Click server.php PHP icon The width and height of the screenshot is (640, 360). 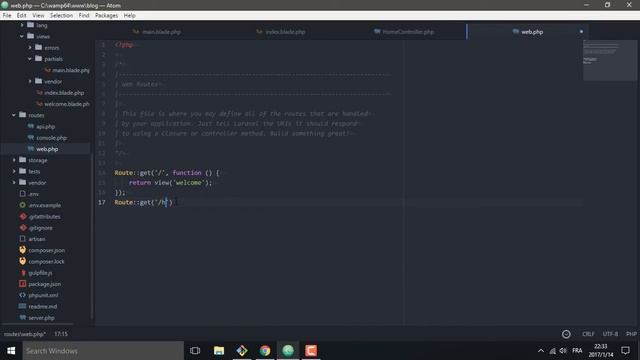pyautogui.click(x=23, y=317)
